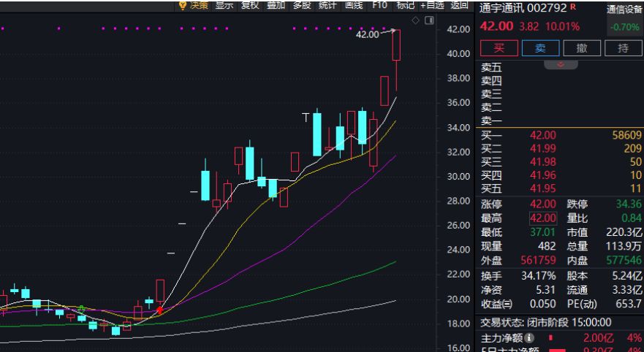644x352 pixels.
Task: Select the 买四 bid price 41.96
Action: coord(542,175)
